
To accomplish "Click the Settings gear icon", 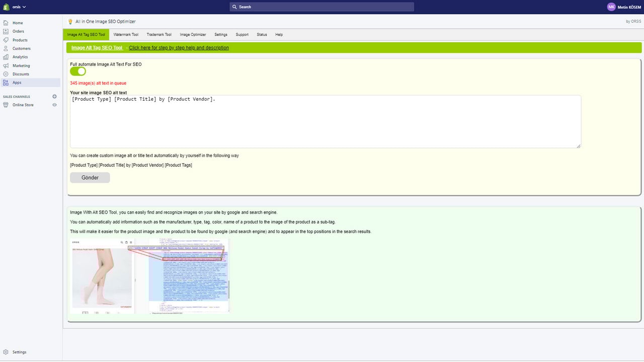I will (x=6, y=352).
